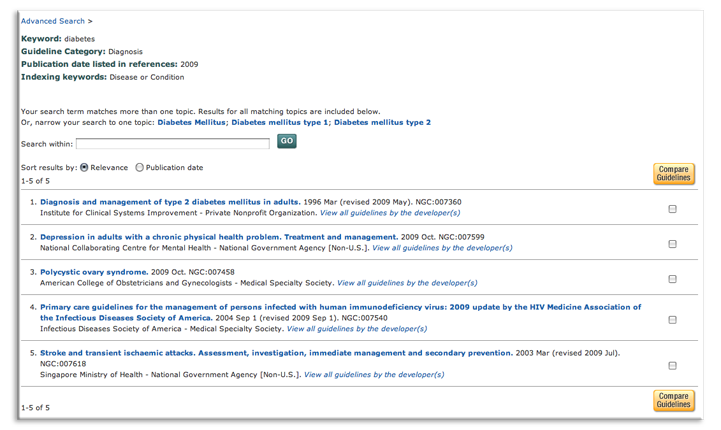Image resolution: width=721 pixels, height=430 pixels.
Task: View all guidelines by Singapore Ministry of Health
Action: [x=374, y=375]
